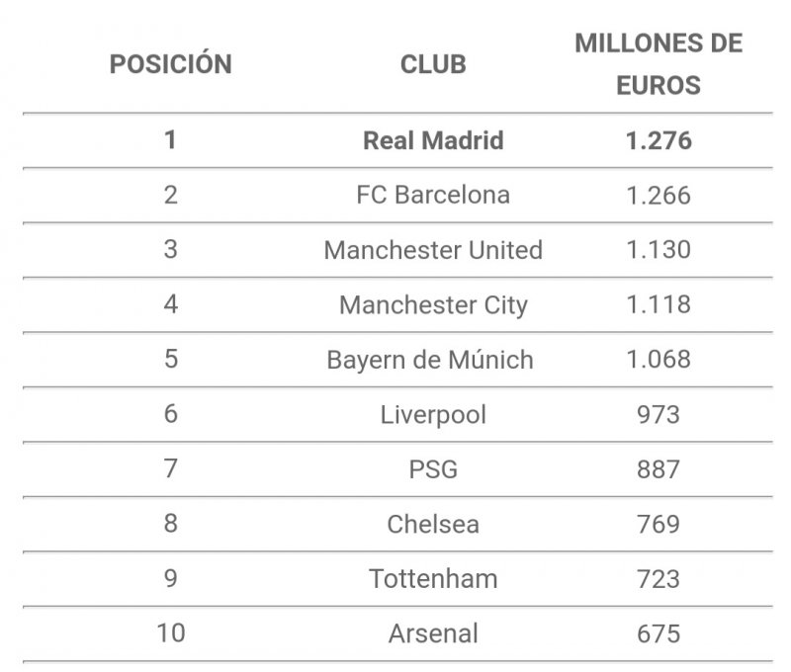Click Manchester City in the table
The image size is (791, 672).
pos(433,304)
